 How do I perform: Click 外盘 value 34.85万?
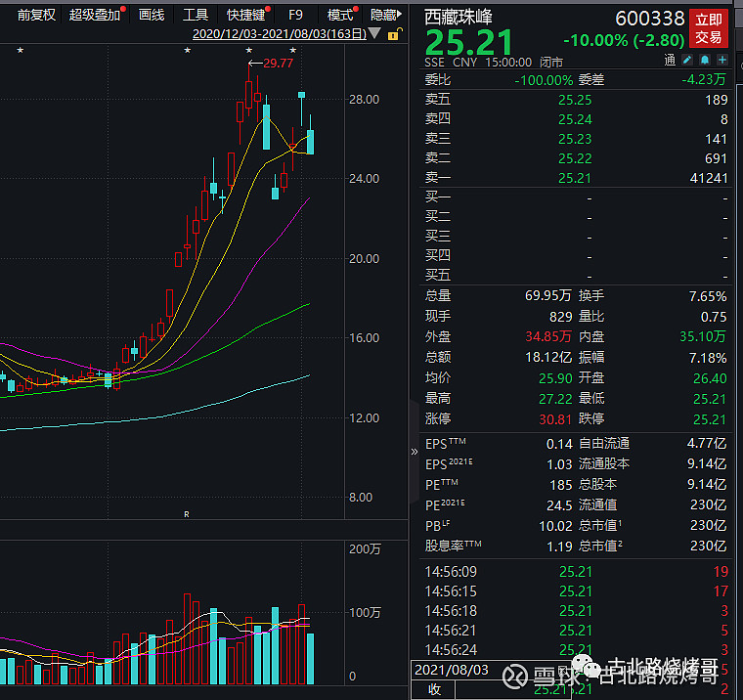(547, 336)
